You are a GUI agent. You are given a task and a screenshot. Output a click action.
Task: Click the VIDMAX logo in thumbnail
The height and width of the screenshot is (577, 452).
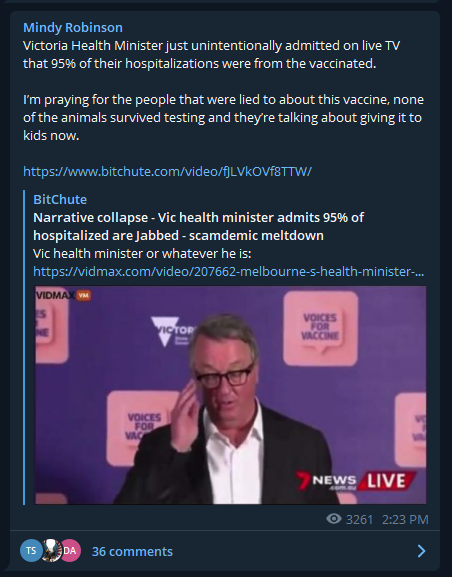click(63, 295)
